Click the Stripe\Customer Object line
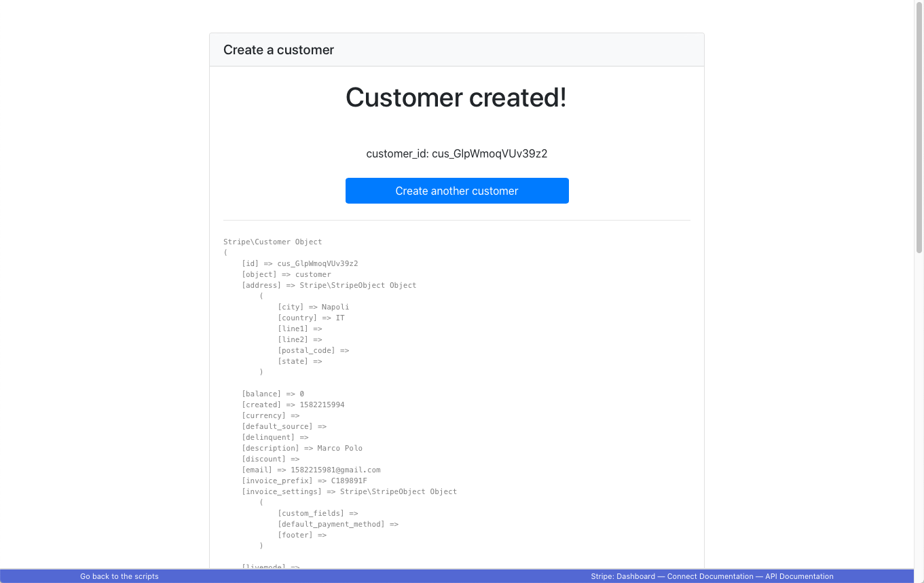 point(273,242)
